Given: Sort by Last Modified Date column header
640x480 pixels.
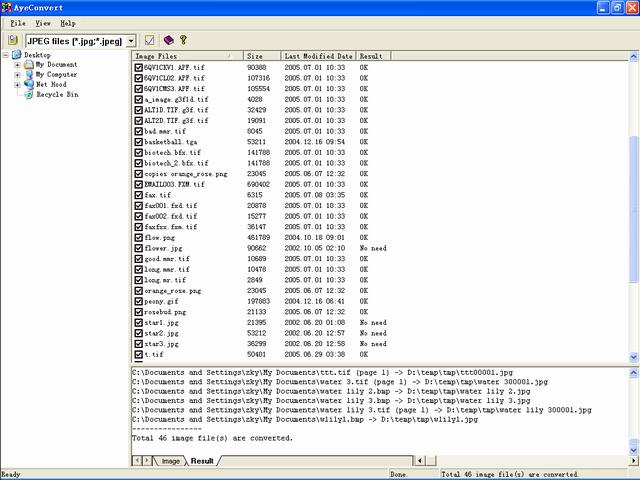Looking at the screenshot, I should (x=318, y=56).
